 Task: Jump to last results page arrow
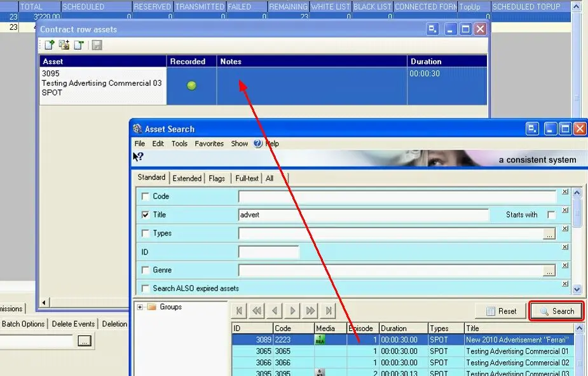[x=329, y=311]
